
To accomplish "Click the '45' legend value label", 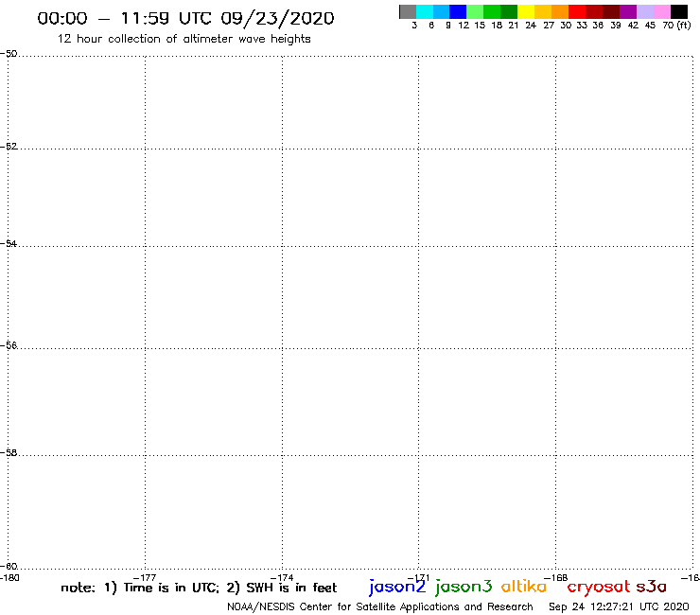I will pos(650,26).
